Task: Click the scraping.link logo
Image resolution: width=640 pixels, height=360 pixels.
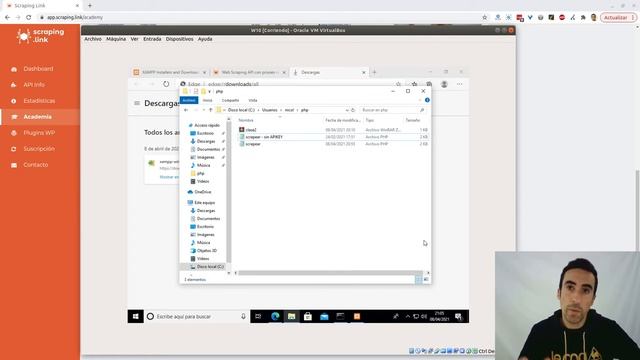Action: [40, 36]
